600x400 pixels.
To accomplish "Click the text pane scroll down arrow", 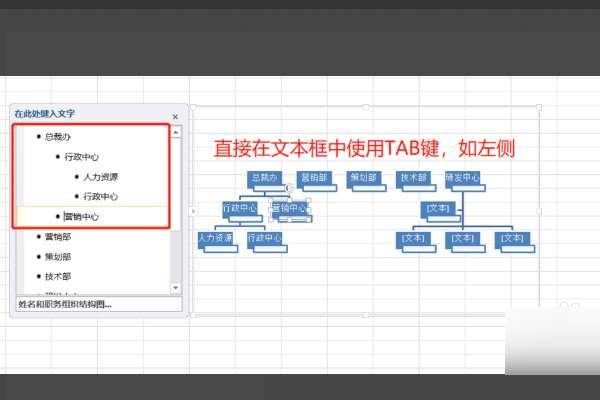I will 176,287.
